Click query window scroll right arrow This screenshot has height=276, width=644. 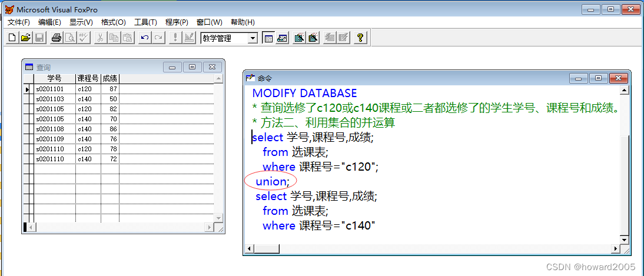coord(209,227)
